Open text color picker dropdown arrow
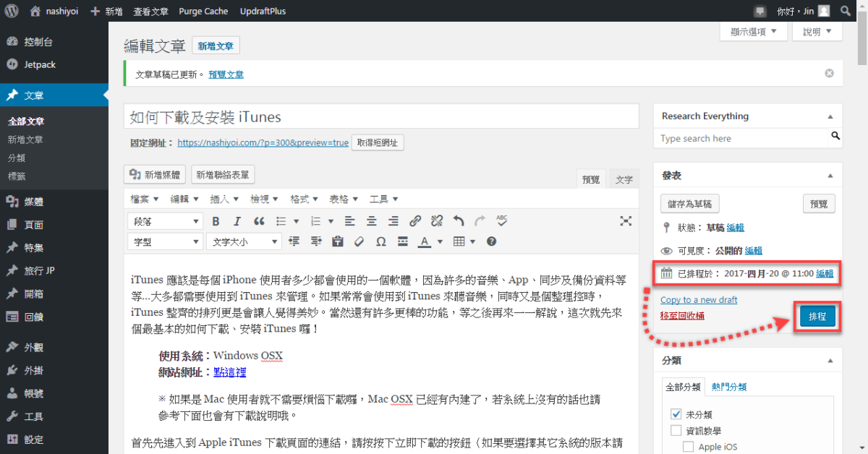This screenshot has width=868, height=454. [x=440, y=241]
